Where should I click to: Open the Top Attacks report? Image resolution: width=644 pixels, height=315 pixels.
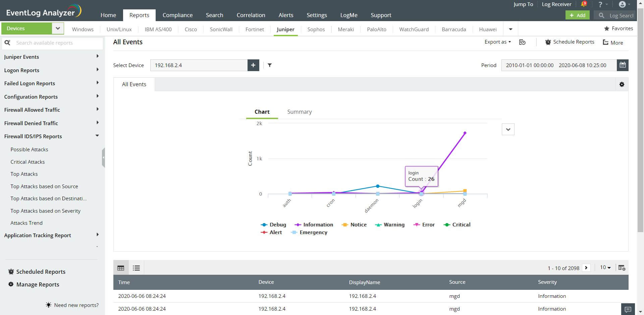(x=24, y=174)
